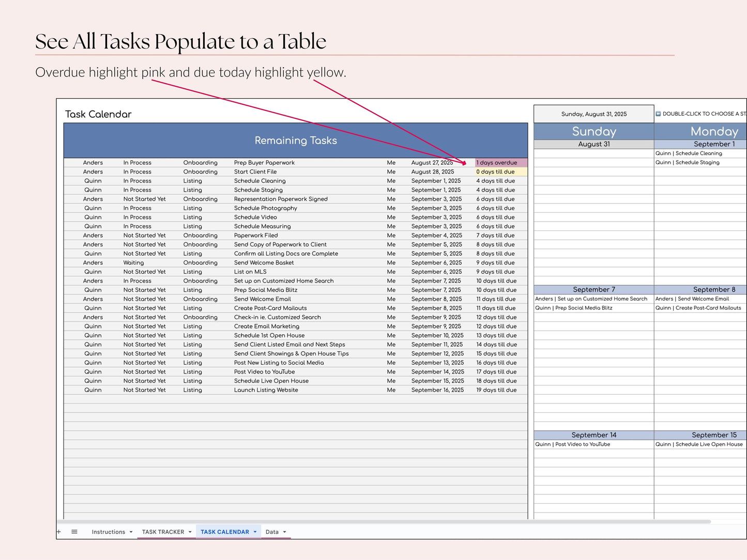Expand the TASK TRACKER tab dropdown arrow

(190, 532)
